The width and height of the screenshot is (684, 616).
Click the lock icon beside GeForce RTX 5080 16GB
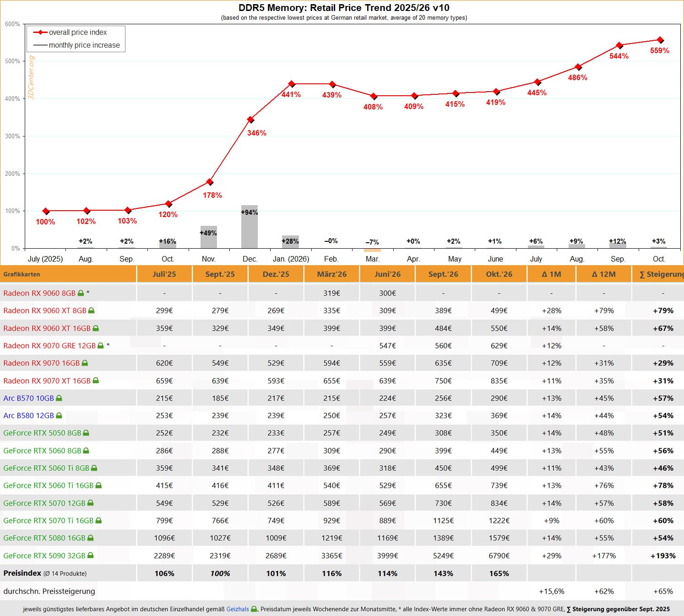[x=91, y=538]
